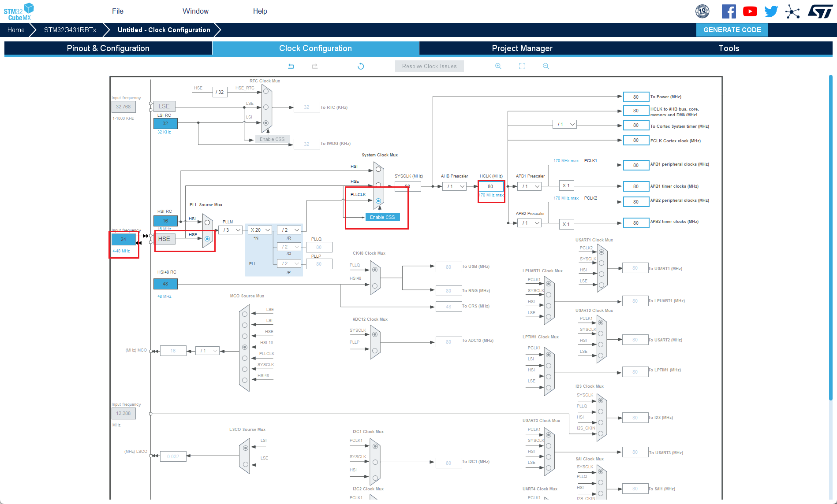Click HSI48 RC 48 value box
Viewport: 837px width, 504px height.
tap(165, 284)
